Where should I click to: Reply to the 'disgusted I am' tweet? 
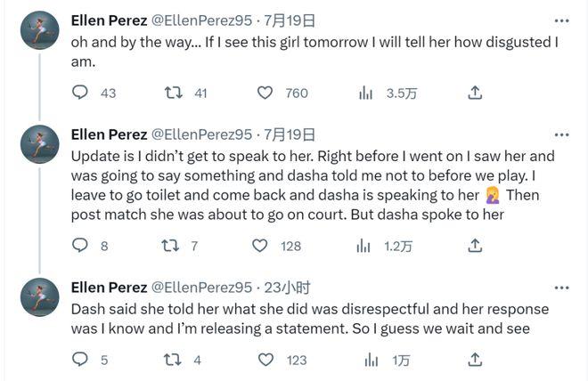click(79, 93)
